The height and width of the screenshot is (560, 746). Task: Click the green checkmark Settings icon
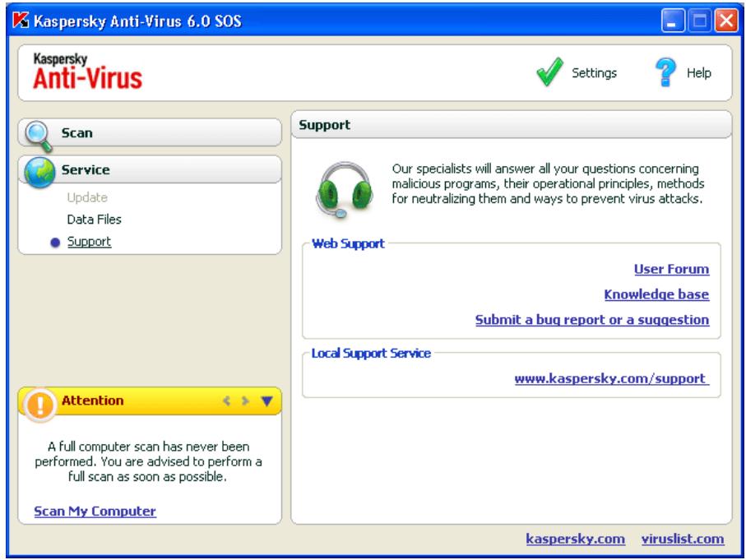[550, 72]
